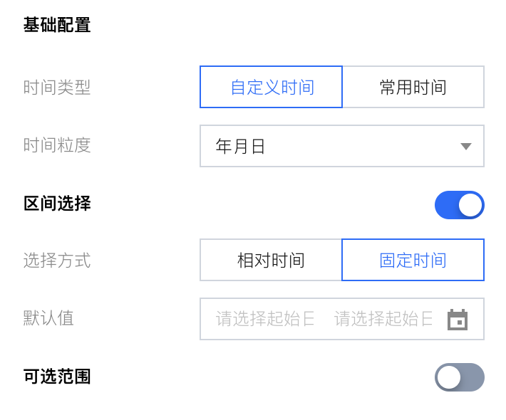
Task: Click the 时间粒度 label
Action: tap(57, 145)
